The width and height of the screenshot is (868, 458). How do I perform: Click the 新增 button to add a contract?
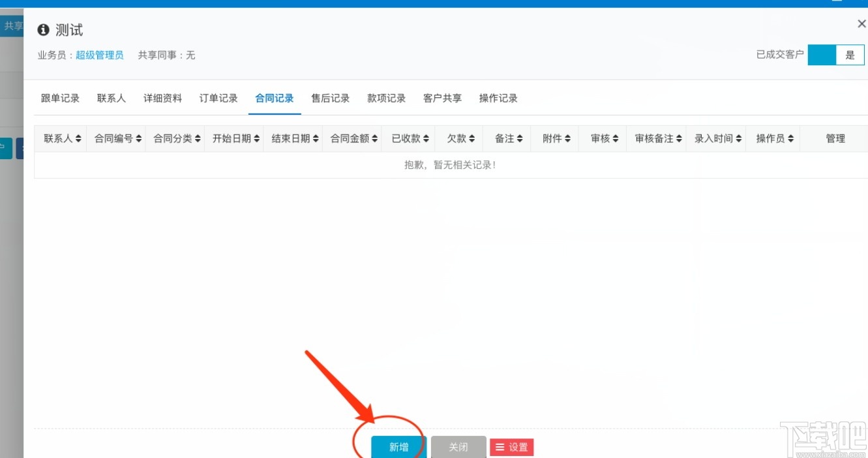pyautogui.click(x=397, y=446)
